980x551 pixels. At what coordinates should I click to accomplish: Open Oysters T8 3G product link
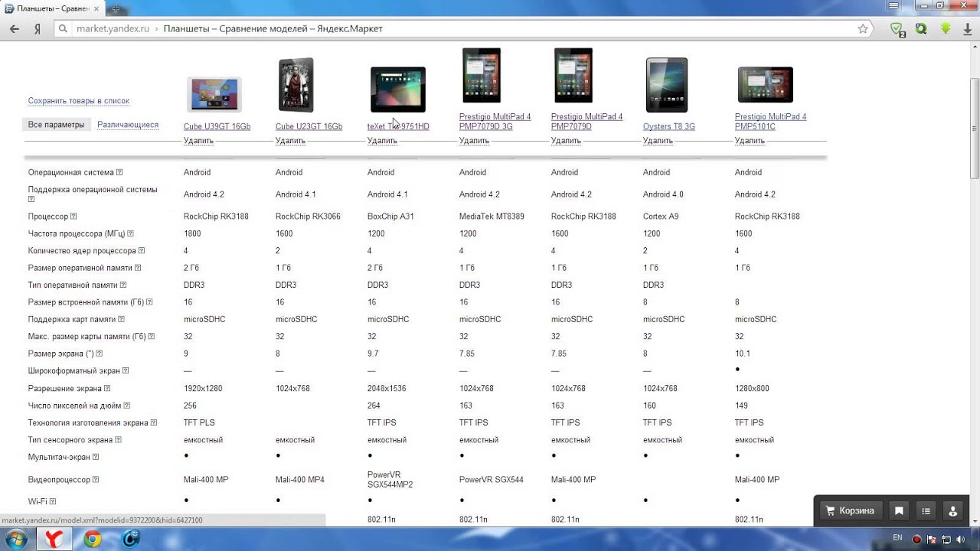pyautogui.click(x=669, y=127)
